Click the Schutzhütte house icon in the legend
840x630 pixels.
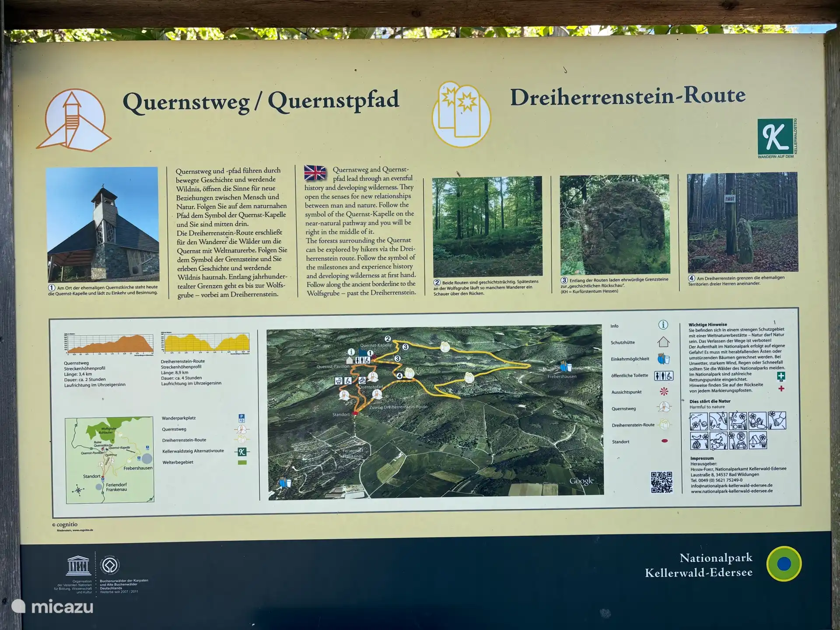(663, 342)
